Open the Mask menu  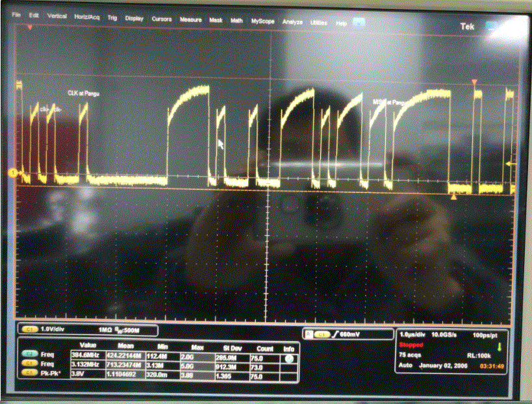pos(216,20)
